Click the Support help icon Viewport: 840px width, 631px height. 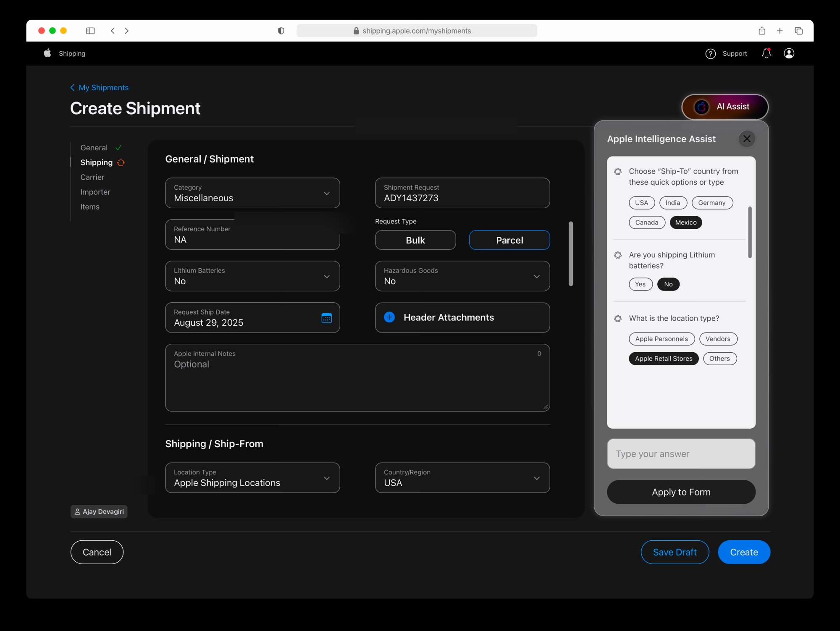[x=710, y=54]
